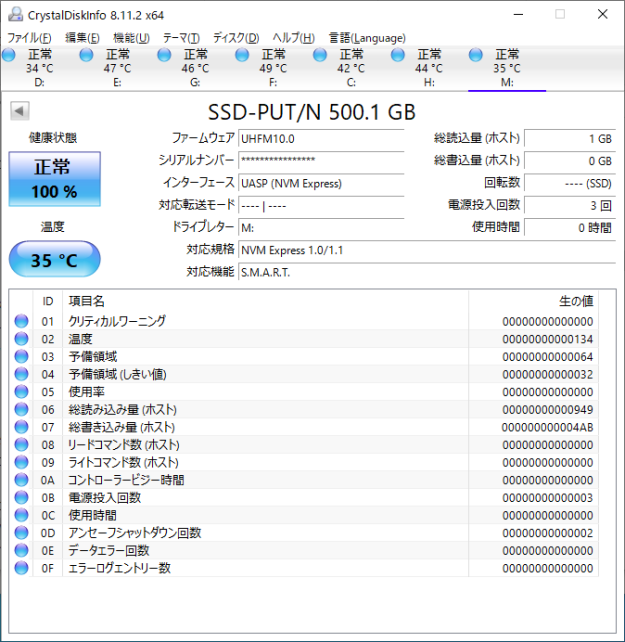The image size is (625, 642).
Task: Open the 機能(U) menu
Action: click(131, 37)
